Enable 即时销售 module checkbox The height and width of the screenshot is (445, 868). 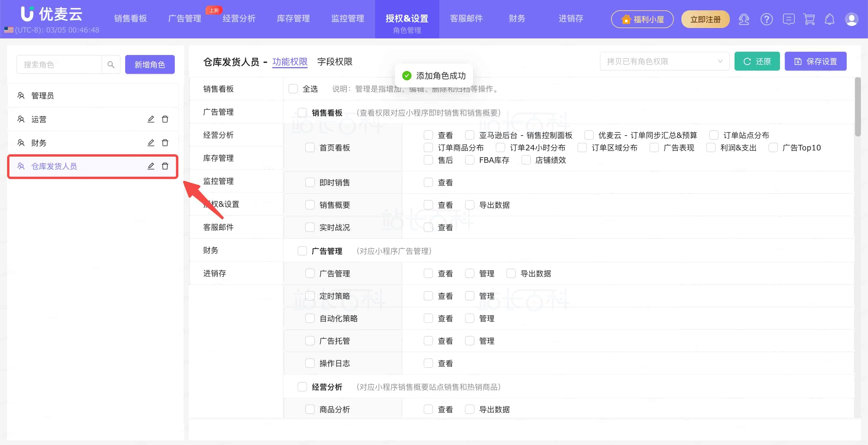(310, 182)
